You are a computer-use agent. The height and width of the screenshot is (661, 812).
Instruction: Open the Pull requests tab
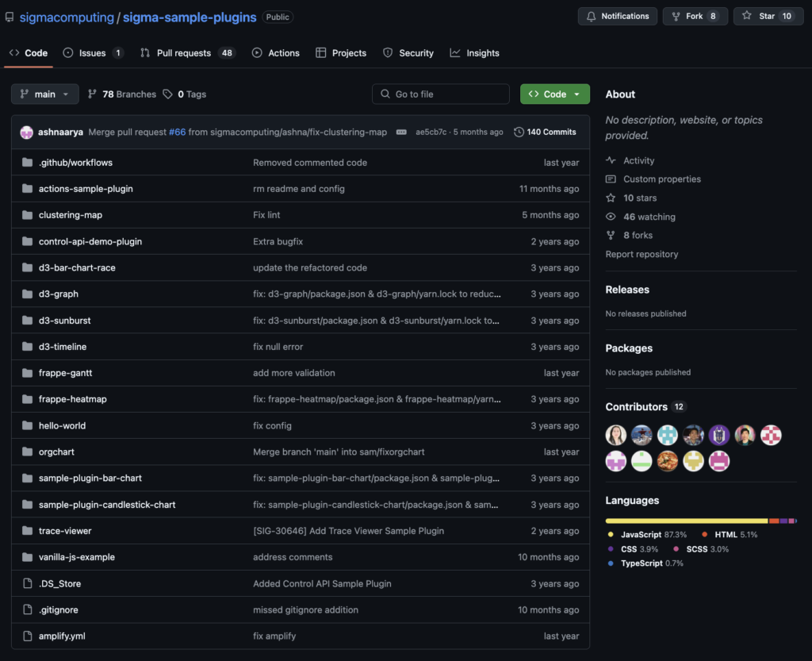point(187,53)
